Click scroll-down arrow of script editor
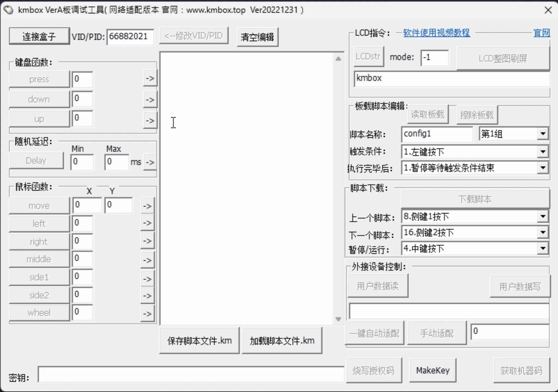558x392 pixels. click(338, 319)
